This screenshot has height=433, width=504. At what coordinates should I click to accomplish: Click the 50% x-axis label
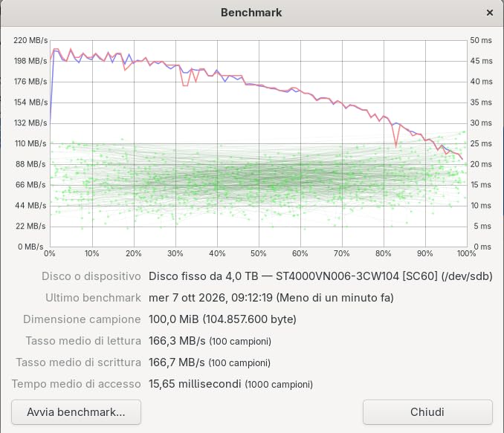pyautogui.click(x=259, y=254)
